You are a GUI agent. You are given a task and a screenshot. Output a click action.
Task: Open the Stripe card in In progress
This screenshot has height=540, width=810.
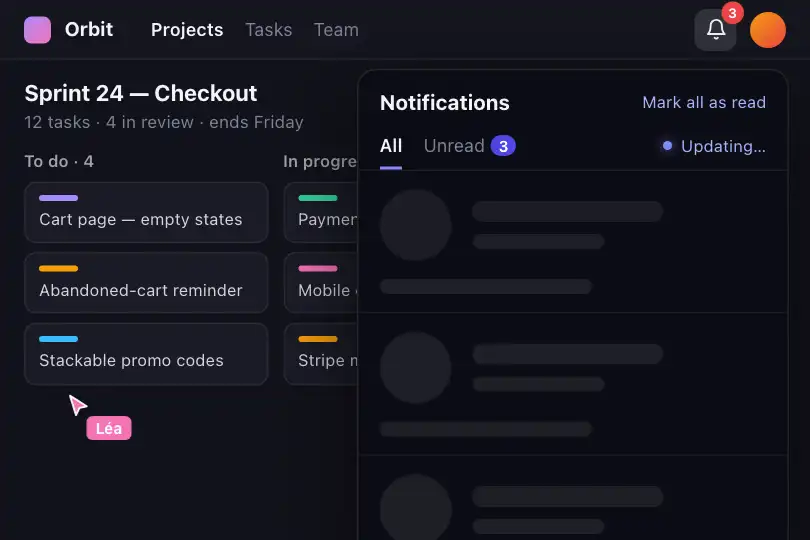pyautogui.click(x=321, y=354)
